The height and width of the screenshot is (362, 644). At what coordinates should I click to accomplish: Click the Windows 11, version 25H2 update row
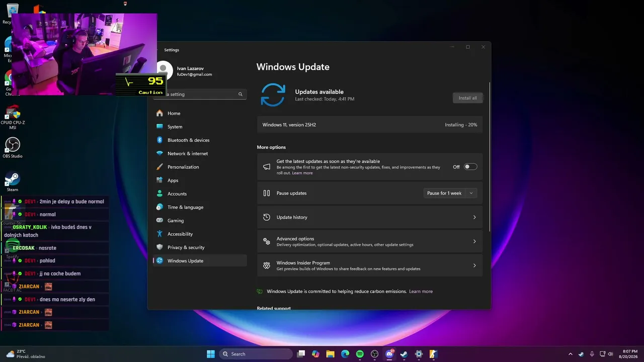click(x=370, y=125)
